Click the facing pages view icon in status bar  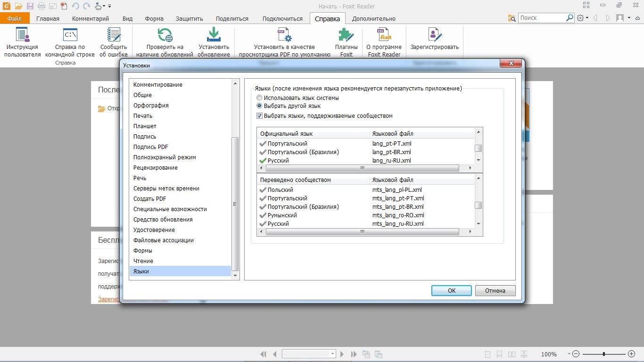(511, 354)
